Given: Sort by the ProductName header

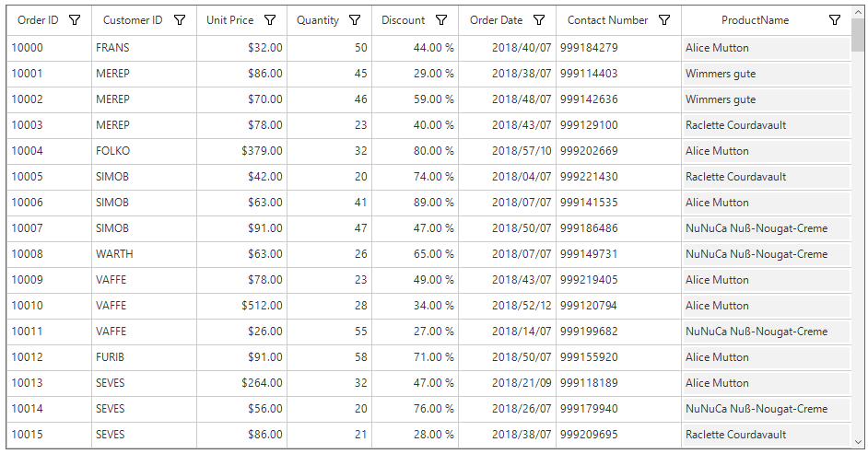Looking at the screenshot, I should (755, 20).
